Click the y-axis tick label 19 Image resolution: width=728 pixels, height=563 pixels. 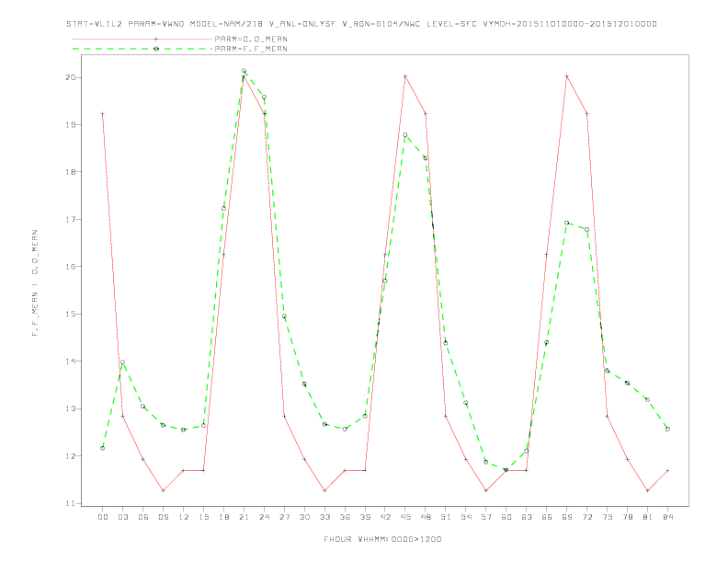pos(70,125)
